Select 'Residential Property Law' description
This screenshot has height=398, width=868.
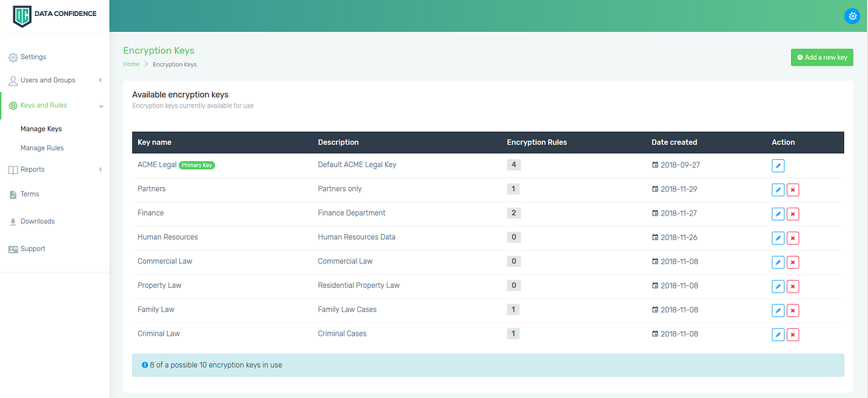point(359,285)
